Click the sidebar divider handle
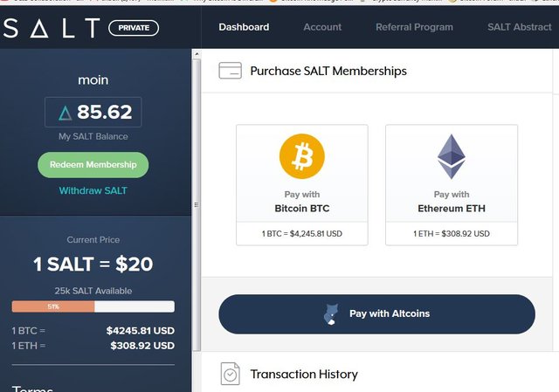 tap(196, 205)
